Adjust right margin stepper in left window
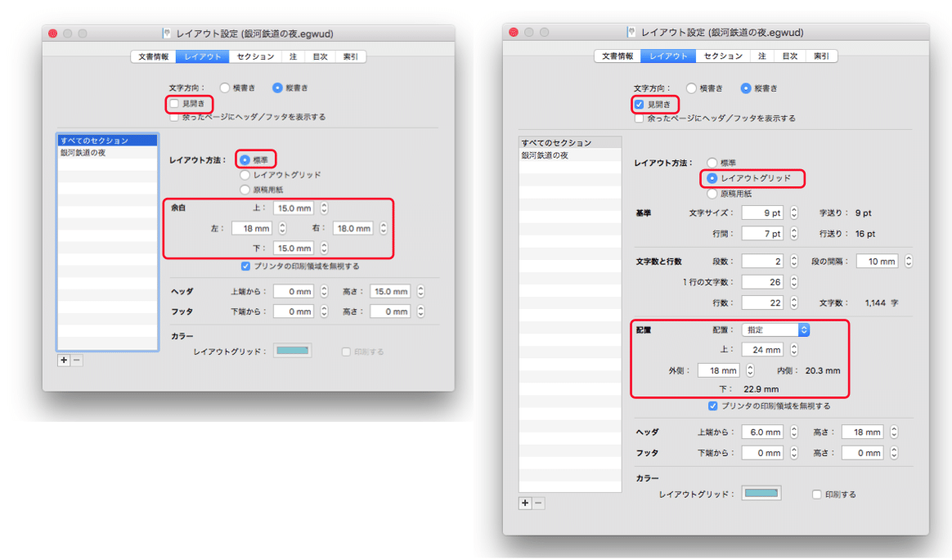Screen dimensions: 952x560 coord(383,229)
